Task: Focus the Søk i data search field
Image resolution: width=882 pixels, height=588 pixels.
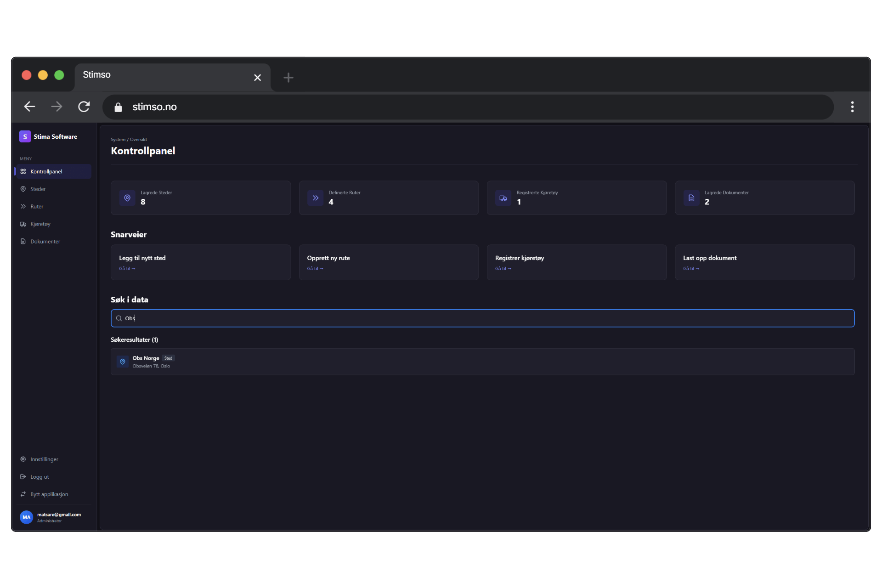Action: pyautogui.click(x=482, y=318)
